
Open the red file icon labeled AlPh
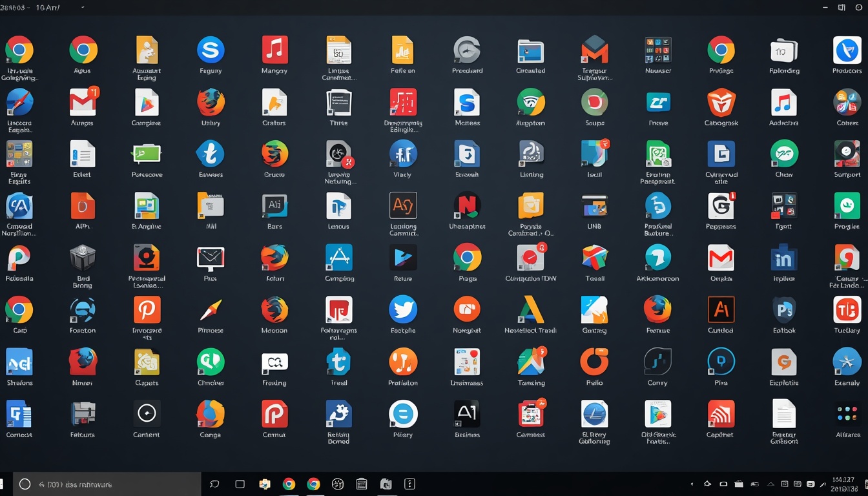[83, 206]
